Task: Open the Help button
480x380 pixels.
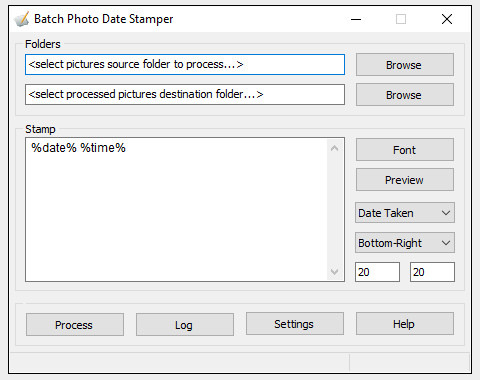Action: click(x=405, y=324)
